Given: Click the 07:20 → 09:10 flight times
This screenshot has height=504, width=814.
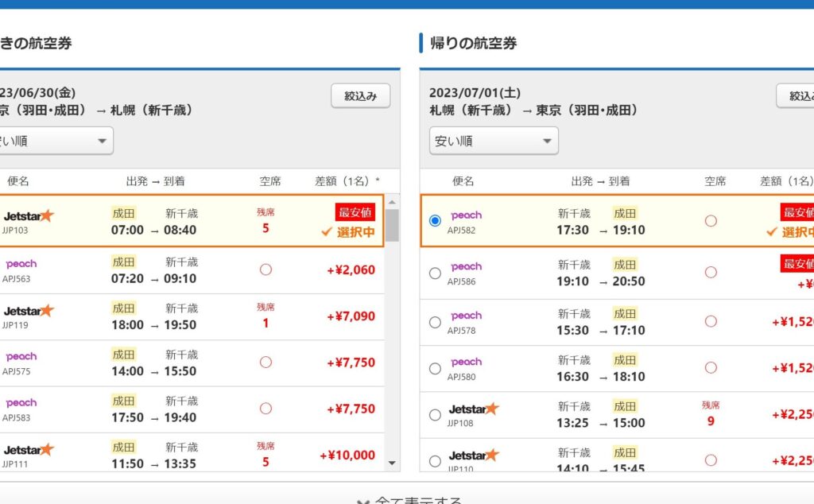Looking at the screenshot, I should (153, 279).
